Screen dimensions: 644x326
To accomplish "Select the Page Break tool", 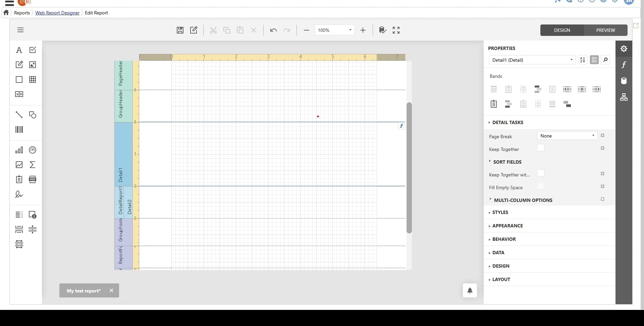I will point(19,229).
